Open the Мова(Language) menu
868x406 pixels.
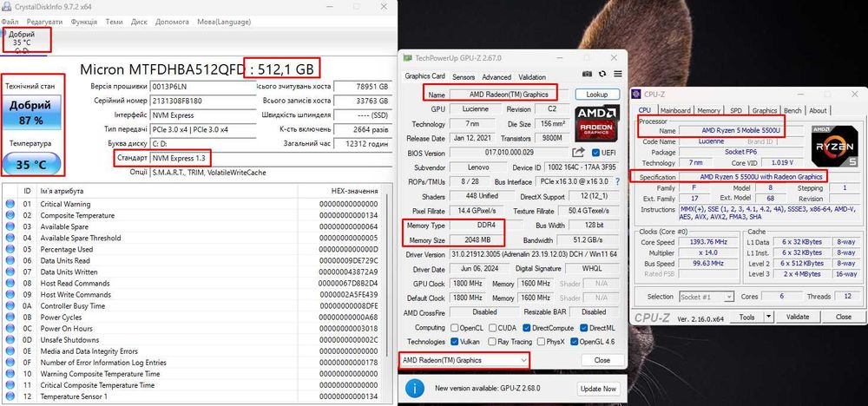coord(224,22)
